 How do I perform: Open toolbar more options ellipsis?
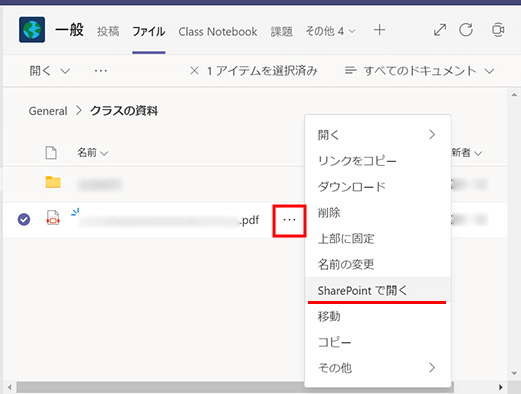101,71
